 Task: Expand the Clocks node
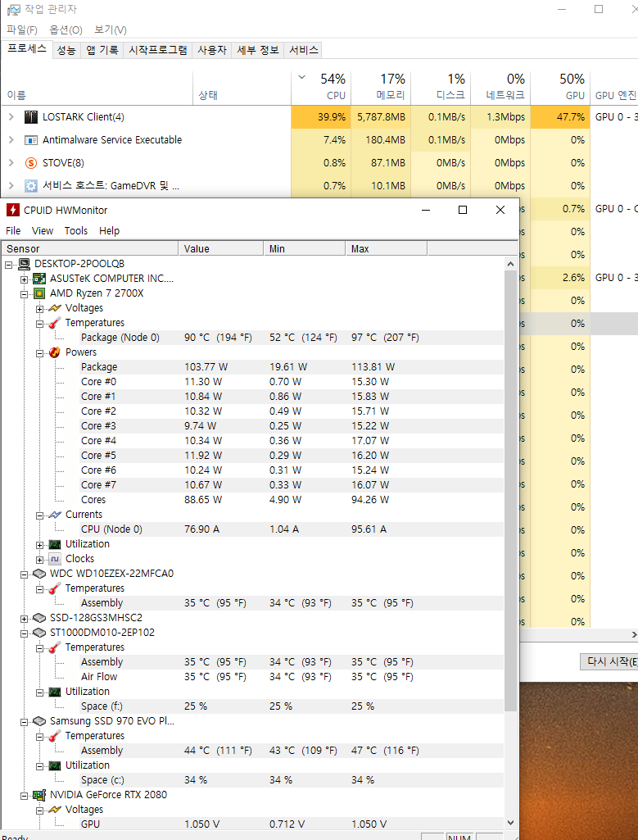point(39,560)
